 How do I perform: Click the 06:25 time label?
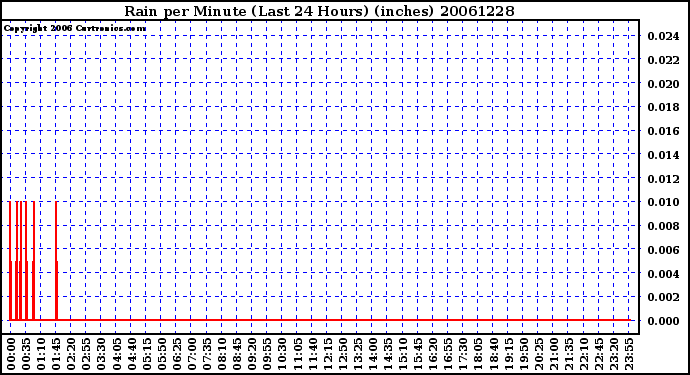(x=176, y=354)
